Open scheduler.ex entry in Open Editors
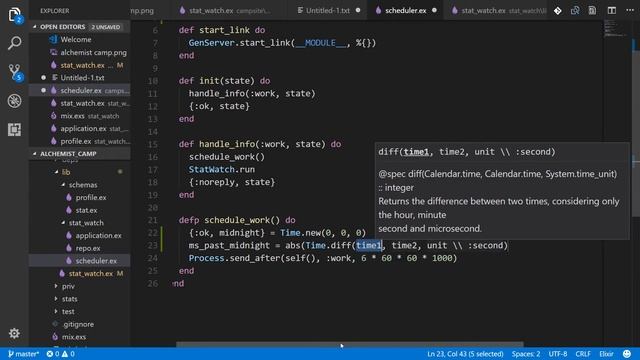The height and width of the screenshot is (360, 640). pos(80,90)
